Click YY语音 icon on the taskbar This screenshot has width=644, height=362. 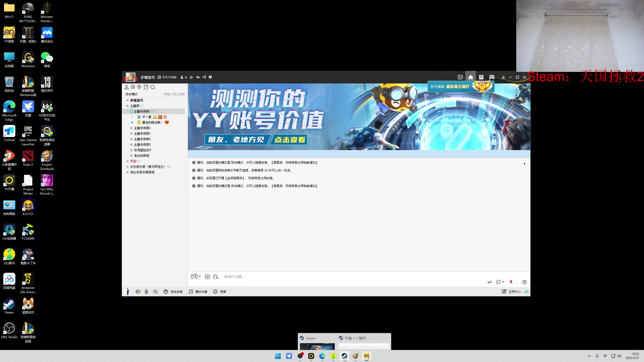(x=367, y=356)
